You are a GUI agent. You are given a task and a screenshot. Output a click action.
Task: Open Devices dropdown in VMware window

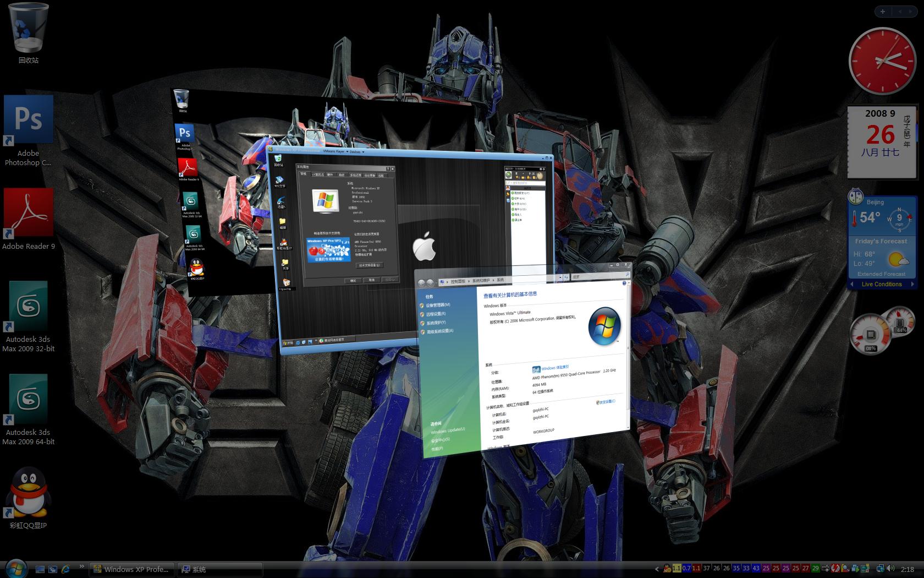[356, 152]
